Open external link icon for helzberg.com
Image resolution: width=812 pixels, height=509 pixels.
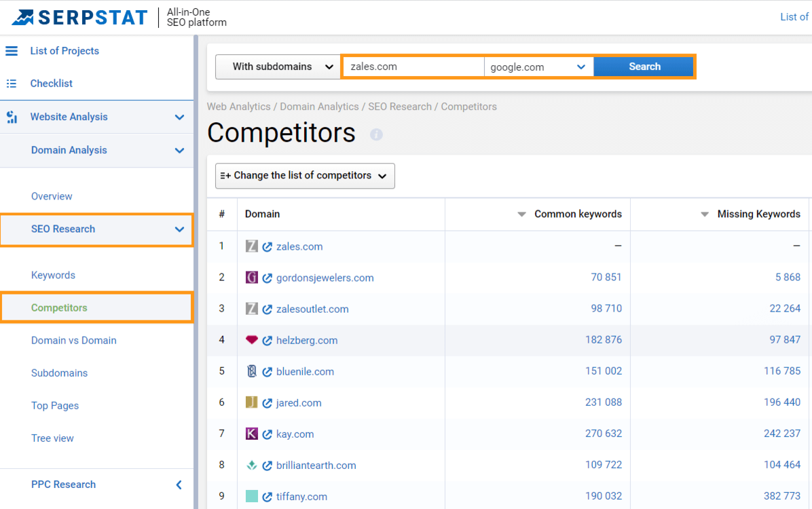coord(267,341)
